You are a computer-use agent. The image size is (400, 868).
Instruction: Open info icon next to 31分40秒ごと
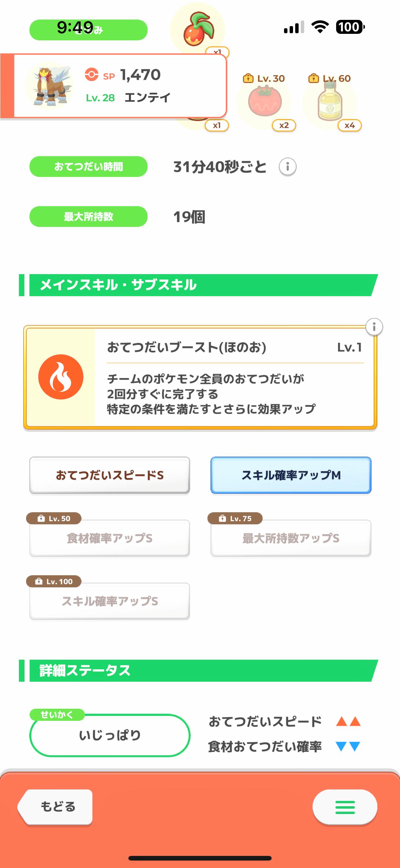[287, 167]
